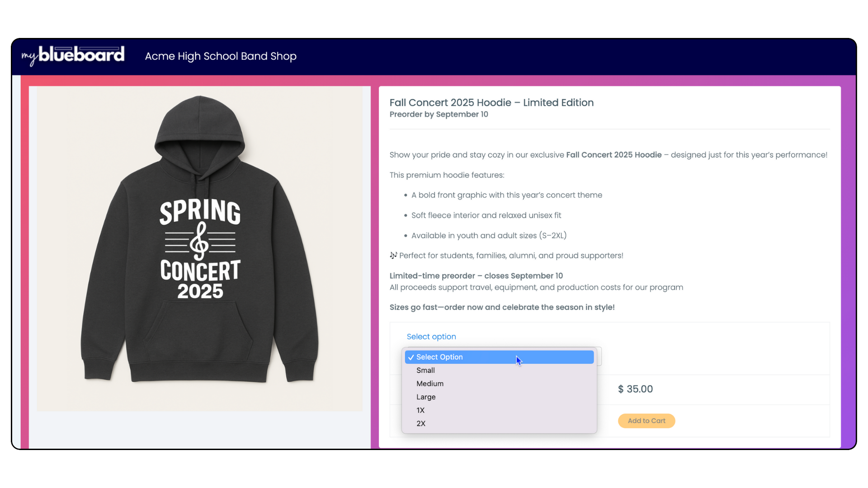The height and width of the screenshot is (488, 868).
Task: Click the Fall Concert 2025 Hoodie title
Action: coord(491,103)
